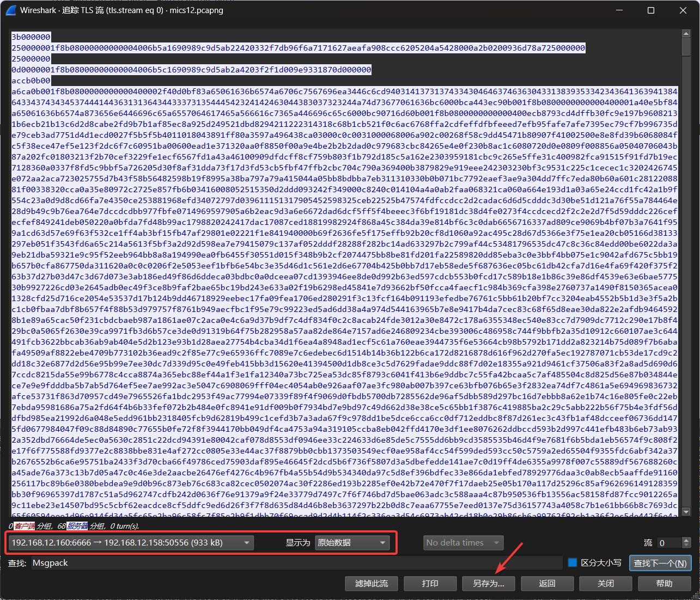
Task: Toggle the 区分大小写 checkbox
Action: [572, 562]
